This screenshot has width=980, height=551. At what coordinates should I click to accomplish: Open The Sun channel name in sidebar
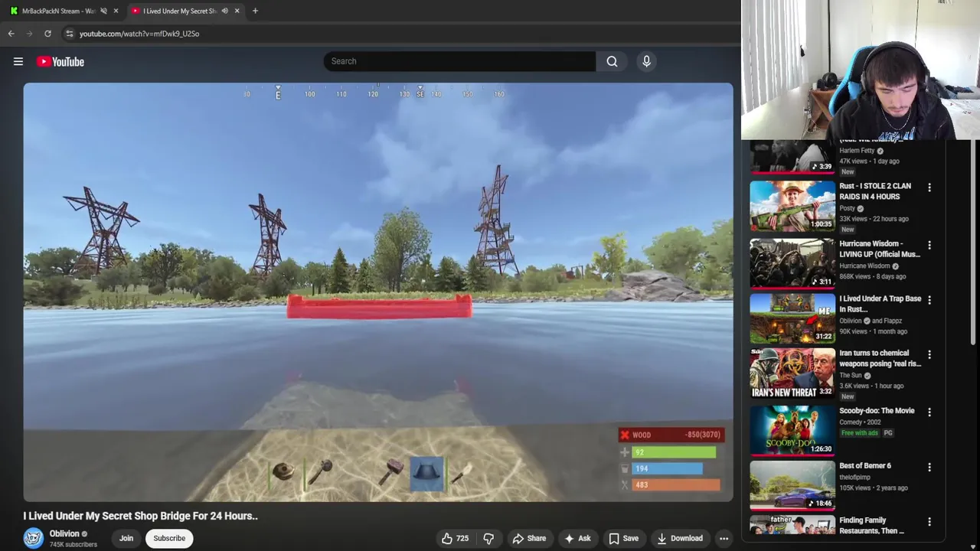[x=851, y=376]
